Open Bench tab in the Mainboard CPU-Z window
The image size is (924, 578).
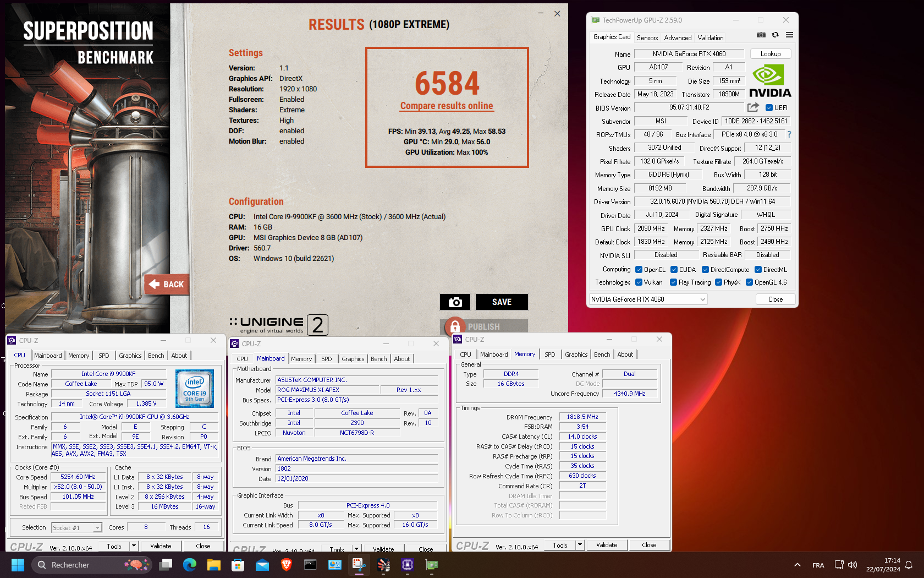(x=378, y=359)
